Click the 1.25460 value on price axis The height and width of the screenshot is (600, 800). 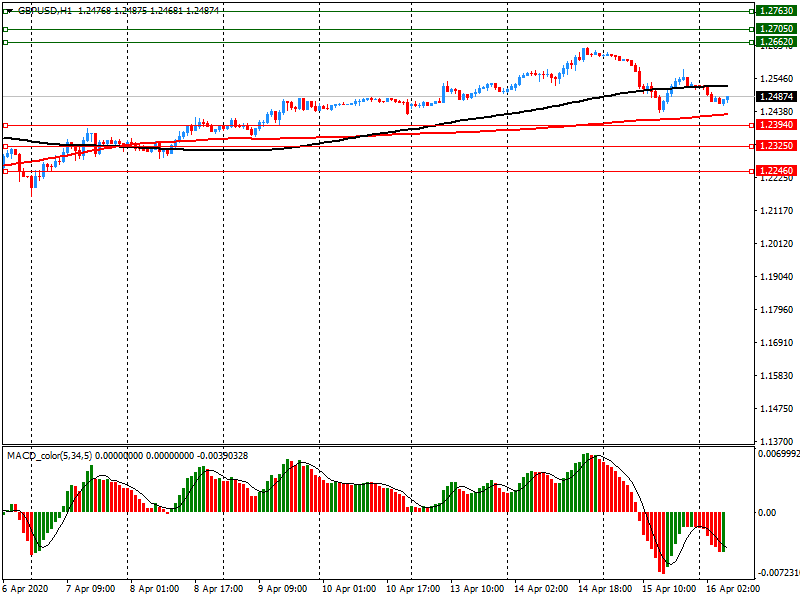tap(777, 79)
